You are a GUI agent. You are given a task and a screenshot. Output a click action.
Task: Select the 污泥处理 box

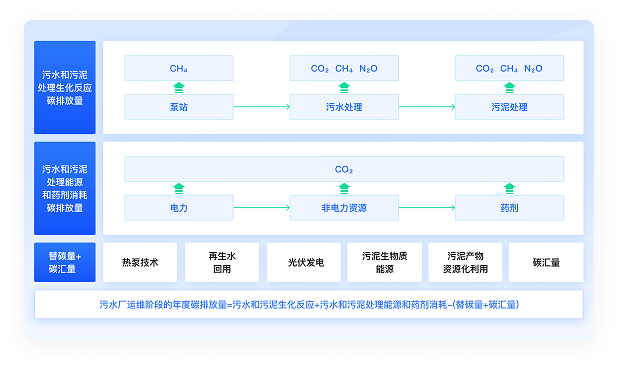pyautogui.click(x=509, y=107)
